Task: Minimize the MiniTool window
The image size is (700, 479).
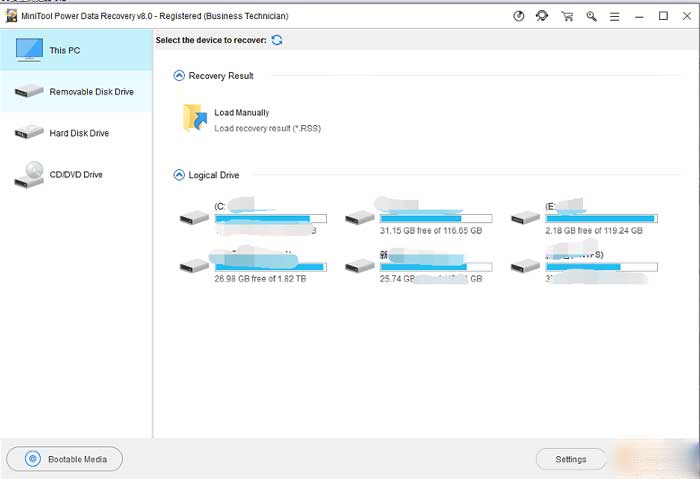Action: point(639,17)
